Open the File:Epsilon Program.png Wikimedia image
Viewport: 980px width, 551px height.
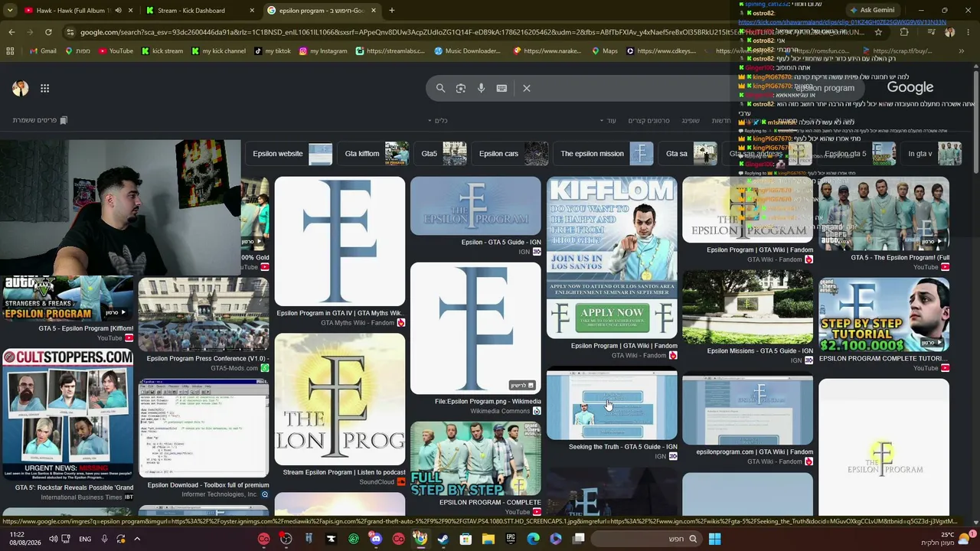(x=475, y=328)
